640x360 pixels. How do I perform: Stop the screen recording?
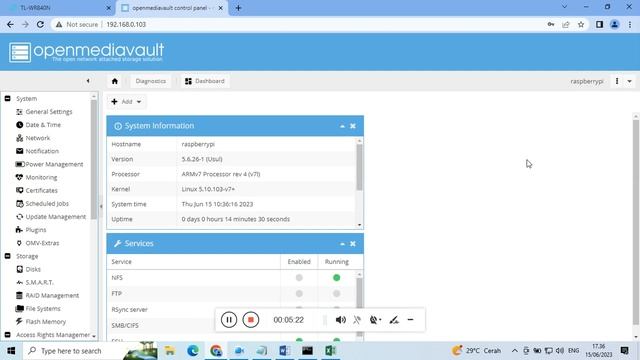pyautogui.click(x=251, y=320)
